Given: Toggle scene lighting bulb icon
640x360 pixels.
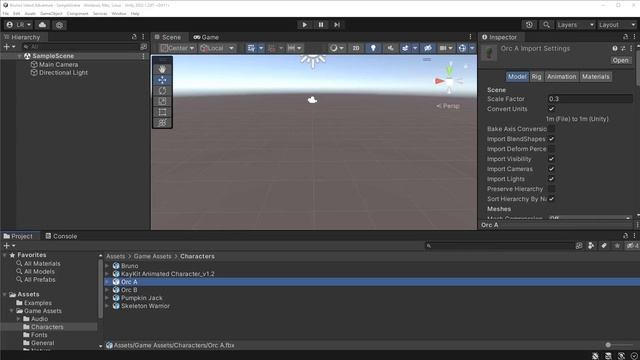Looking at the screenshot, I should pyautogui.click(x=373, y=48).
